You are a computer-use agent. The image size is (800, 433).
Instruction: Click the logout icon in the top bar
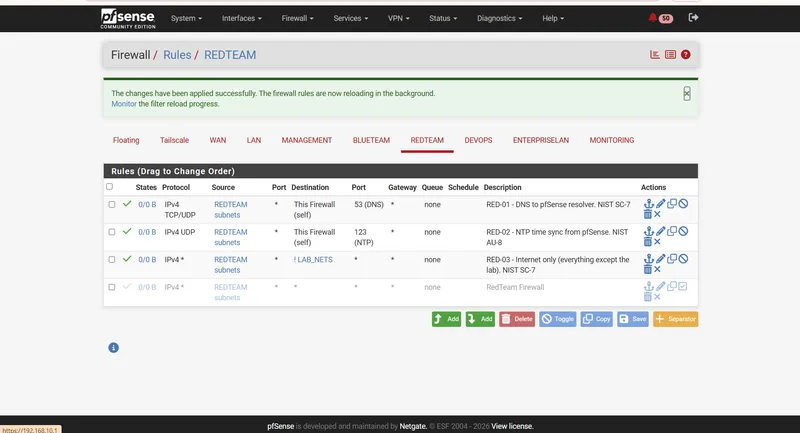click(x=693, y=17)
